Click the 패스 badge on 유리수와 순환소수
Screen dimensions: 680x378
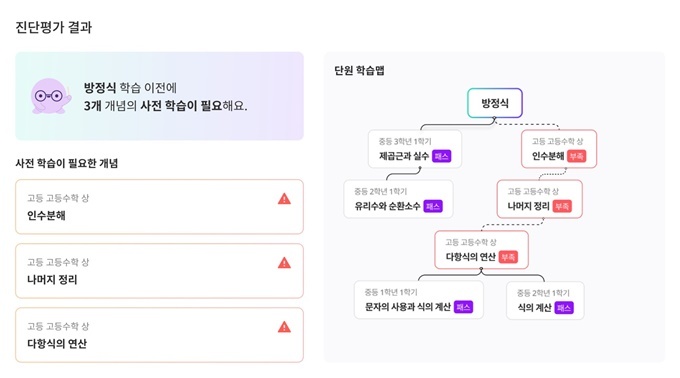pos(433,206)
